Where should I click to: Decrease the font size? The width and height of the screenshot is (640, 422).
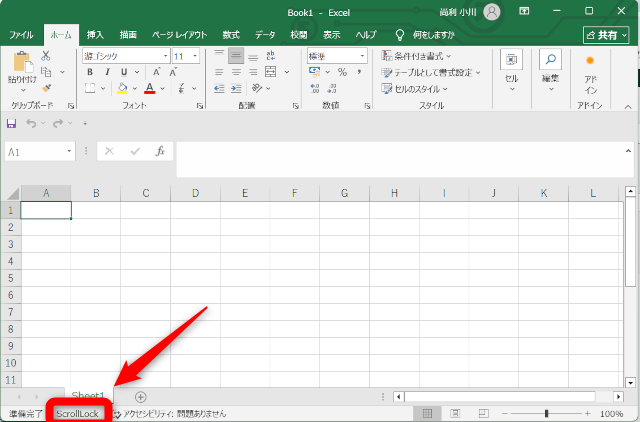point(173,72)
